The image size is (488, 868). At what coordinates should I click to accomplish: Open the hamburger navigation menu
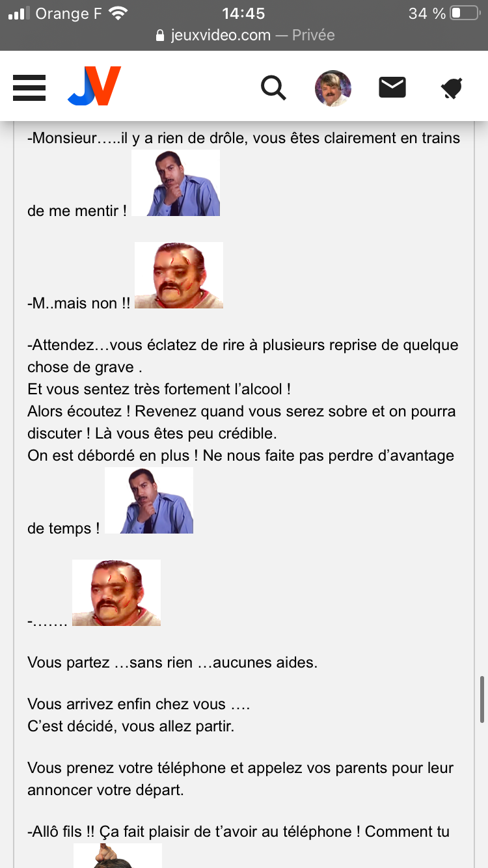(29, 87)
